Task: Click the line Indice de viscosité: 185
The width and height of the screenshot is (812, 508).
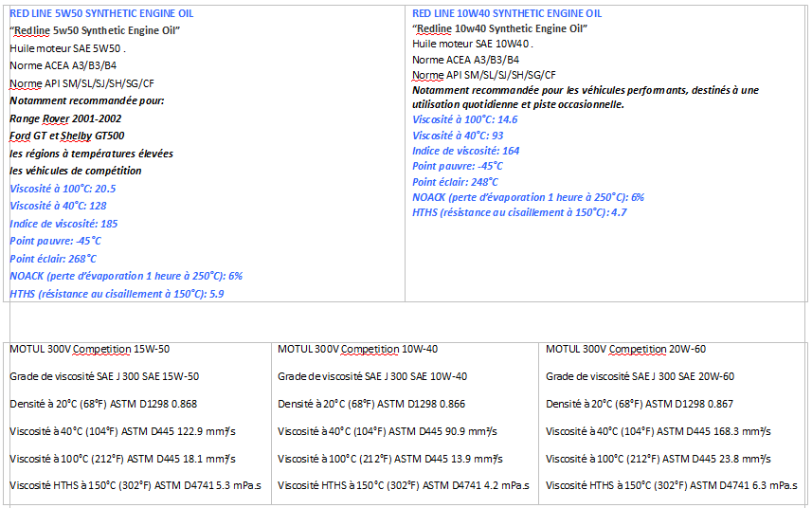Action: pos(63,224)
